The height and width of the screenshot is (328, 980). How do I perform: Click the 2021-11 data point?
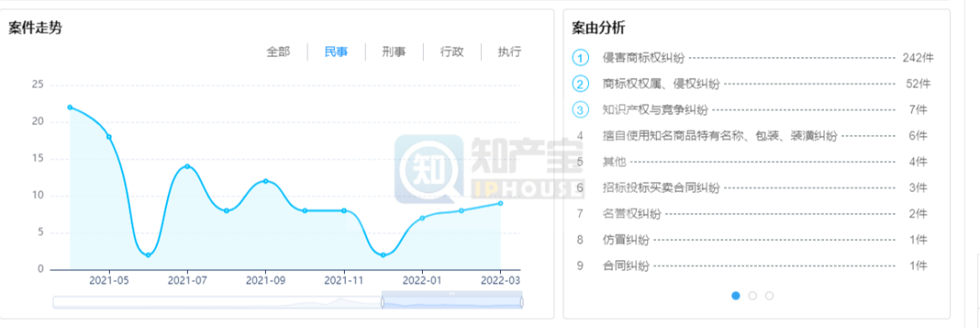click(x=344, y=211)
